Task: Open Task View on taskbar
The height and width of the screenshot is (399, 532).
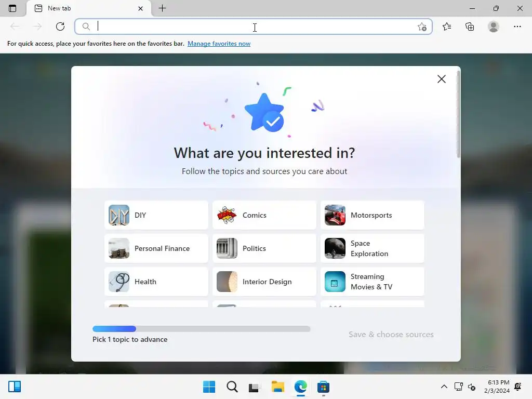Action: (255, 387)
